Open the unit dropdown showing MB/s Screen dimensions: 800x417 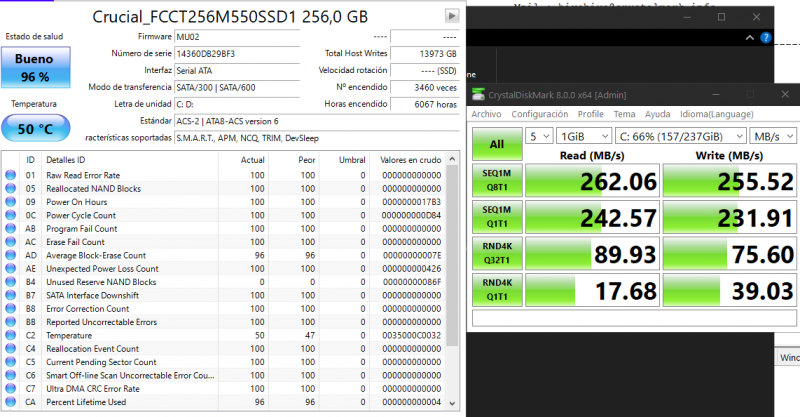(x=773, y=136)
